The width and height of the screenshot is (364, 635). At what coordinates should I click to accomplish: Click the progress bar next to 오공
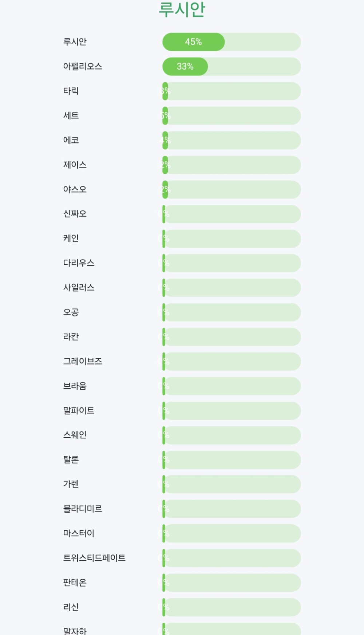(232, 312)
